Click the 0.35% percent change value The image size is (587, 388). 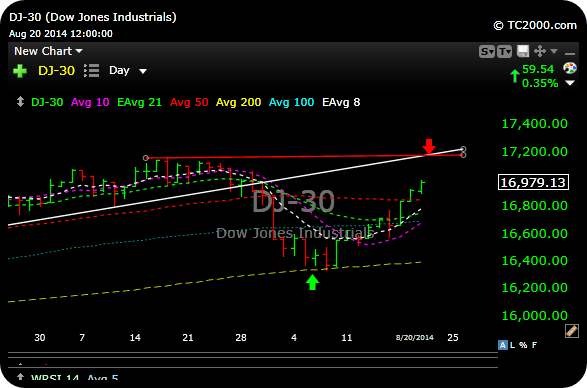(x=540, y=83)
